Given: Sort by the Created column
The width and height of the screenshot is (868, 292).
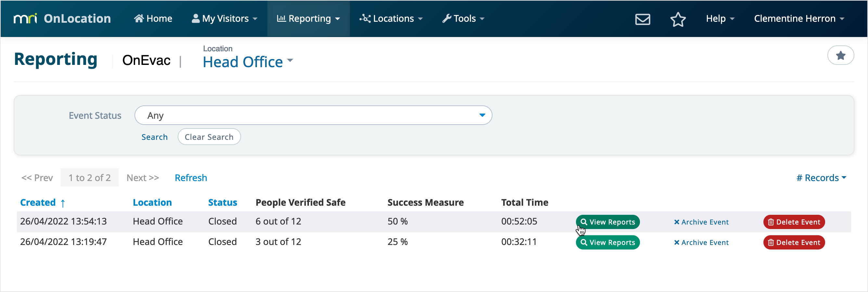Looking at the screenshot, I should click(x=43, y=202).
